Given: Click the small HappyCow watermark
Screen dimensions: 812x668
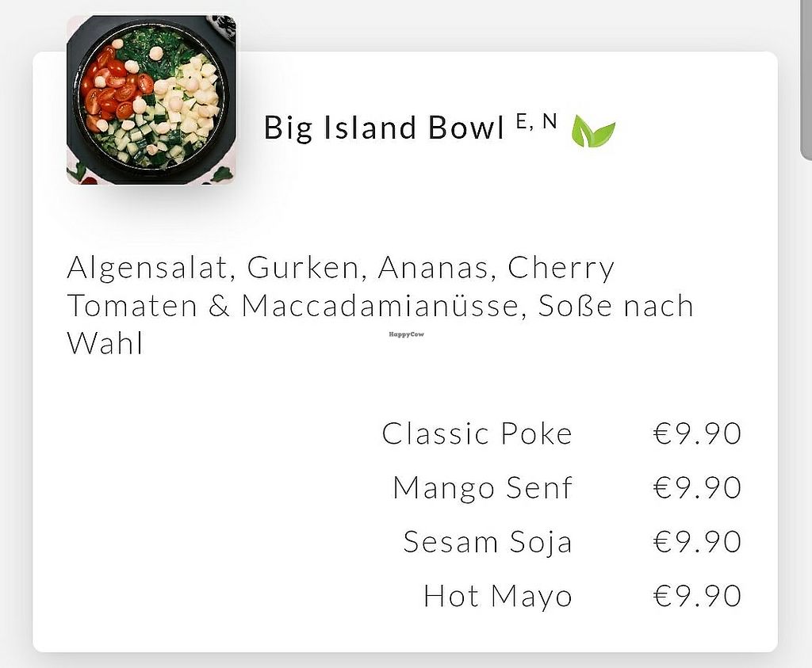Looking at the screenshot, I should click(406, 334).
